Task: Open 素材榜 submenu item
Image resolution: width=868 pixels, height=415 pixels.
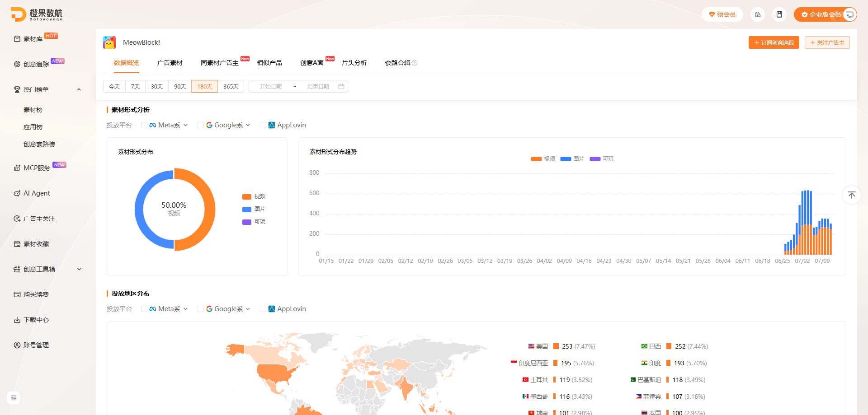Action: pyautogui.click(x=33, y=110)
